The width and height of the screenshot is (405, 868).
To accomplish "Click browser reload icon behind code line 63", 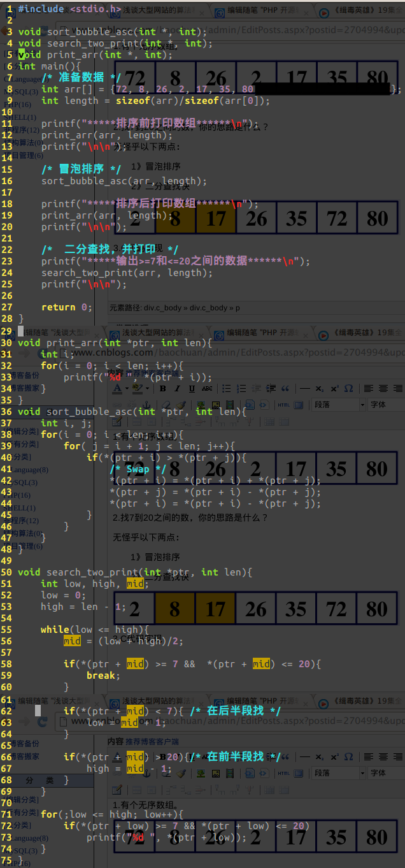I will click(x=42, y=721).
